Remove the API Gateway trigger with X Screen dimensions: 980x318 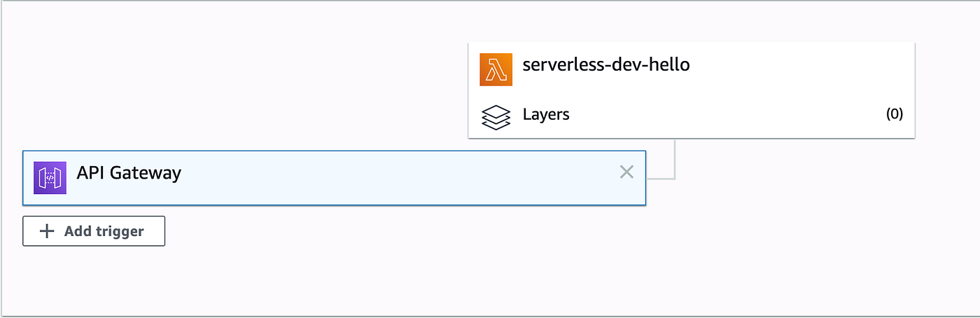(x=626, y=172)
